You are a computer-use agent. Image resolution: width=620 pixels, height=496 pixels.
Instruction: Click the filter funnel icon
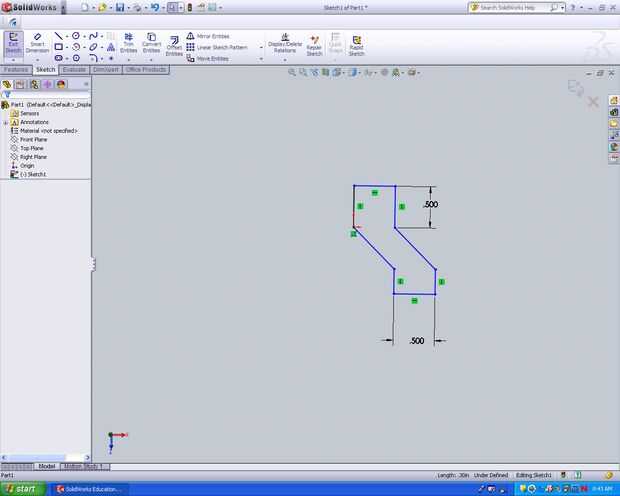[x=7, y=95]
